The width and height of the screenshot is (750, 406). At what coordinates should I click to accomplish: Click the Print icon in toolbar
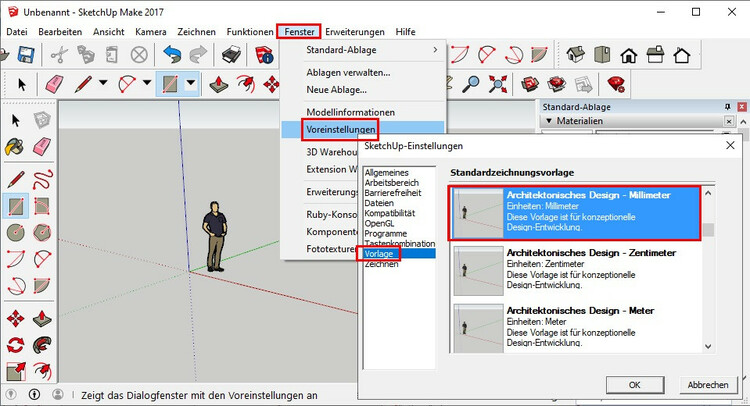[x=232, y=55]
